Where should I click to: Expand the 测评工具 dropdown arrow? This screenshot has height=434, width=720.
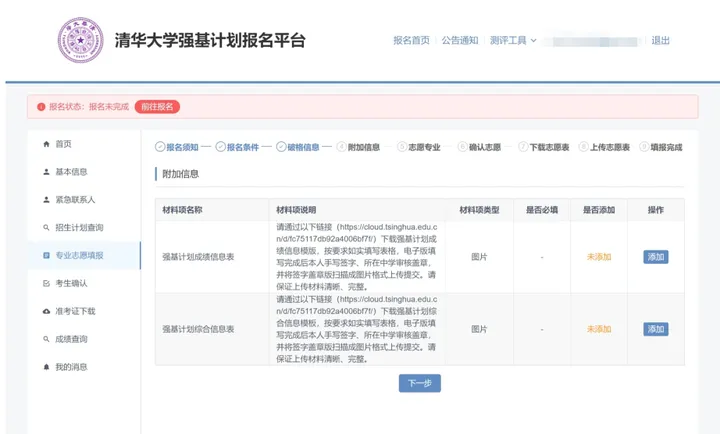(x=534, y=40)
